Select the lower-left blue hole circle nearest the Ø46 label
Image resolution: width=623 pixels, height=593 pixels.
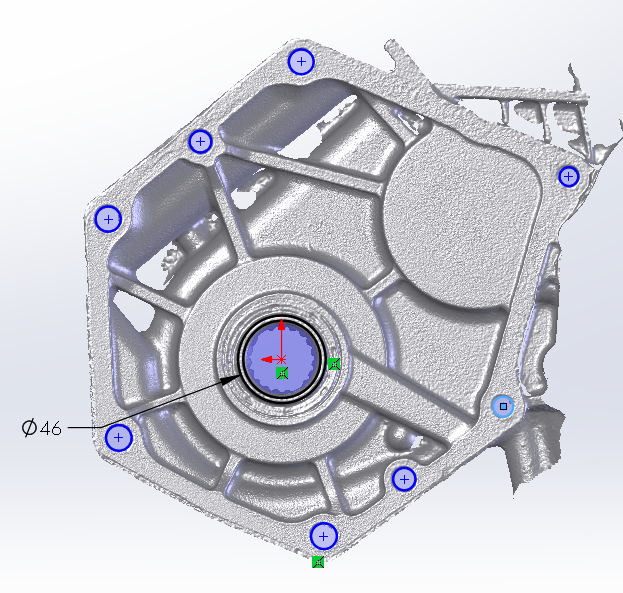[118, 438]
